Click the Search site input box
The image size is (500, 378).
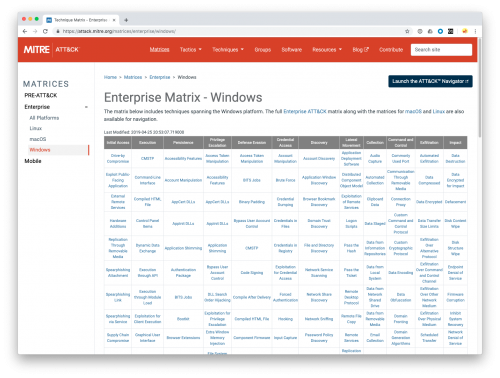[x=441, y=50]
